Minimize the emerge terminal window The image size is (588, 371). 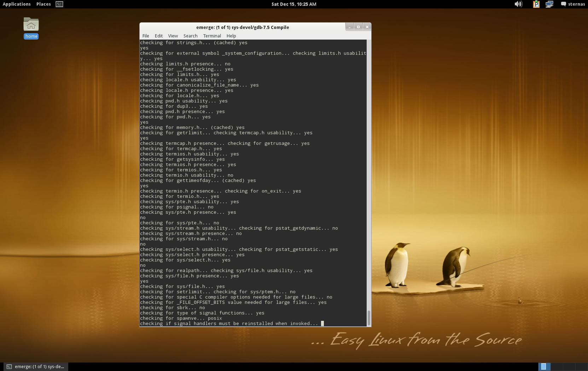tap(349, 27)
